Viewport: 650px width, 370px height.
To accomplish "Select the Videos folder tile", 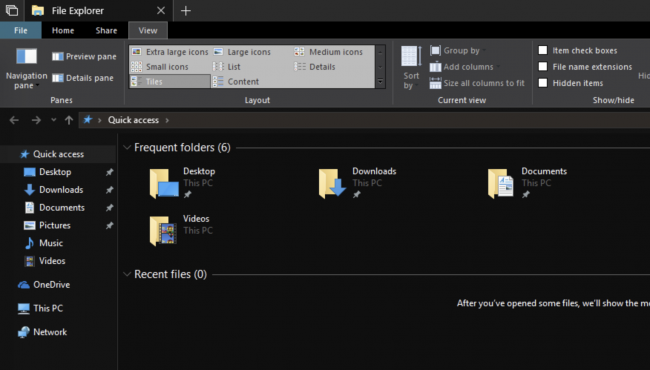I will [x=181, y=230].
